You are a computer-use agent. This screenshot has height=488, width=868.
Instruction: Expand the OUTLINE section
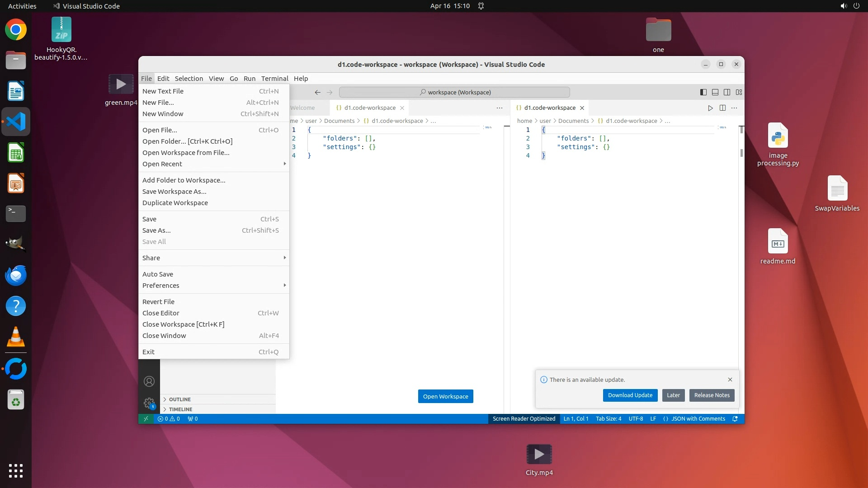point(179,399)
